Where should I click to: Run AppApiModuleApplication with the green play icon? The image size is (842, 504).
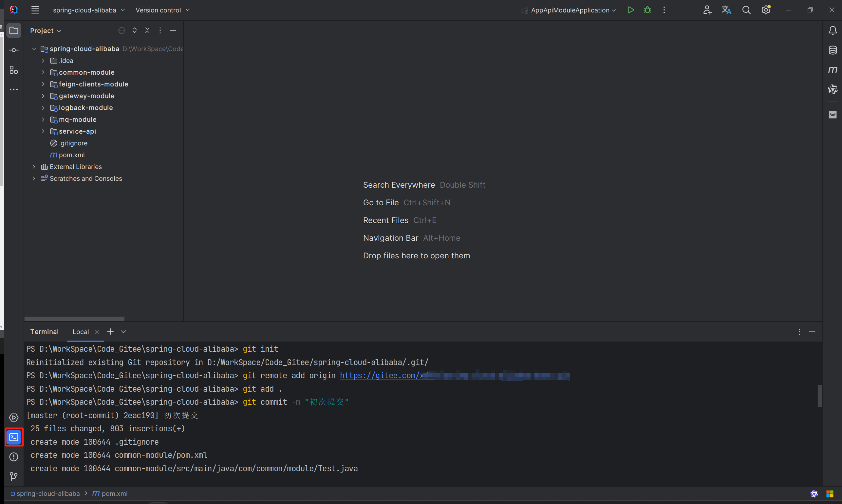point(630,10)
